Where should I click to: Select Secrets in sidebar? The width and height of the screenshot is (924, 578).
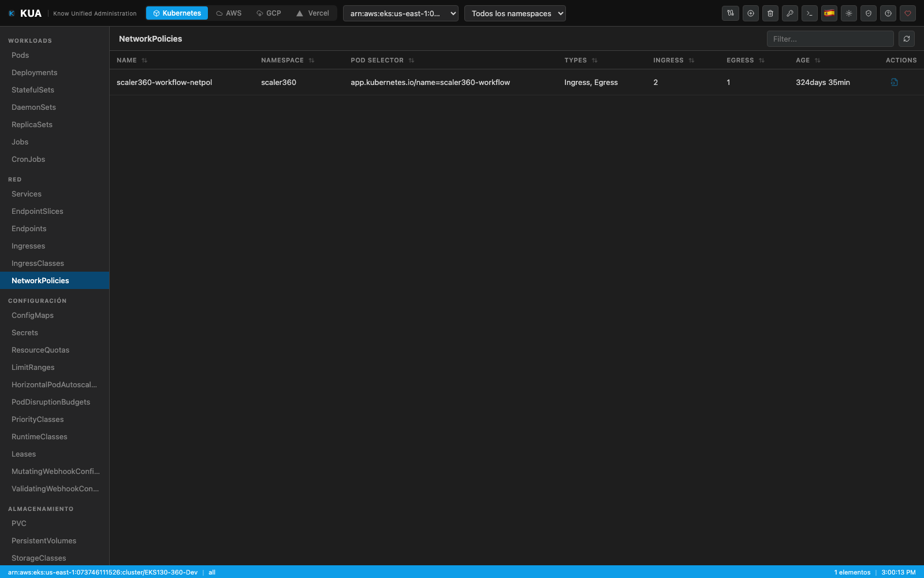(54, 333)
